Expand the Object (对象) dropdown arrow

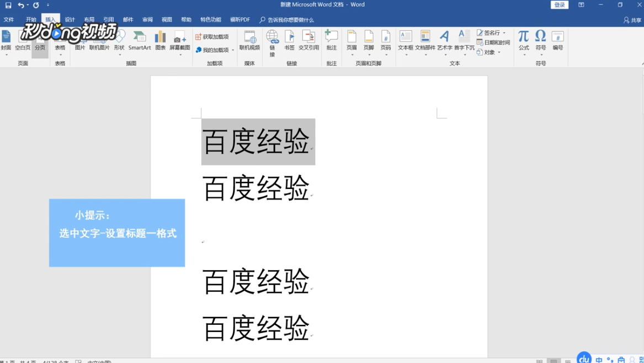click(x=499, y=52)
